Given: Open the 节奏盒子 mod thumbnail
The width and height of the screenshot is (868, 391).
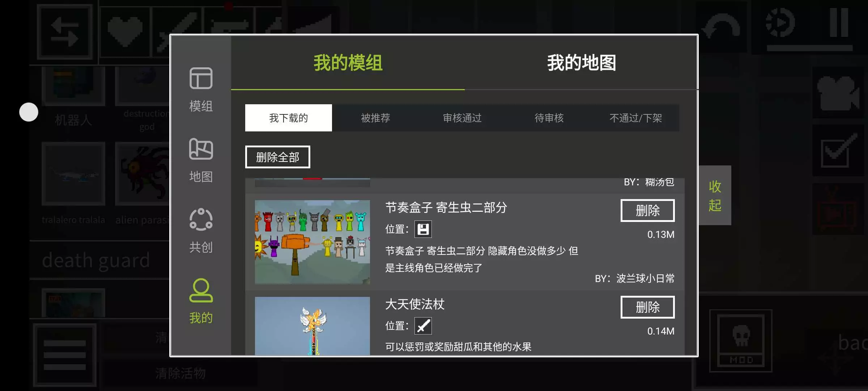Looking at the screenshot, I should 312,242.
